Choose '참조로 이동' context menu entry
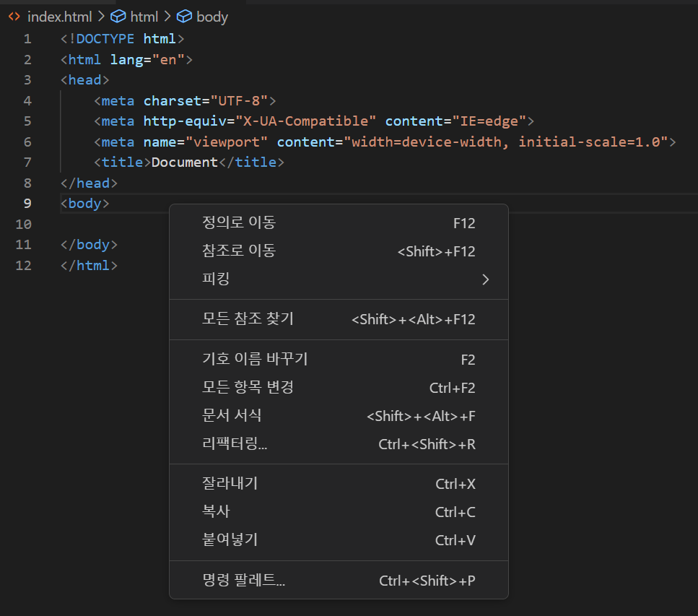Screen dimensions: 698x616 pos(339,251)
